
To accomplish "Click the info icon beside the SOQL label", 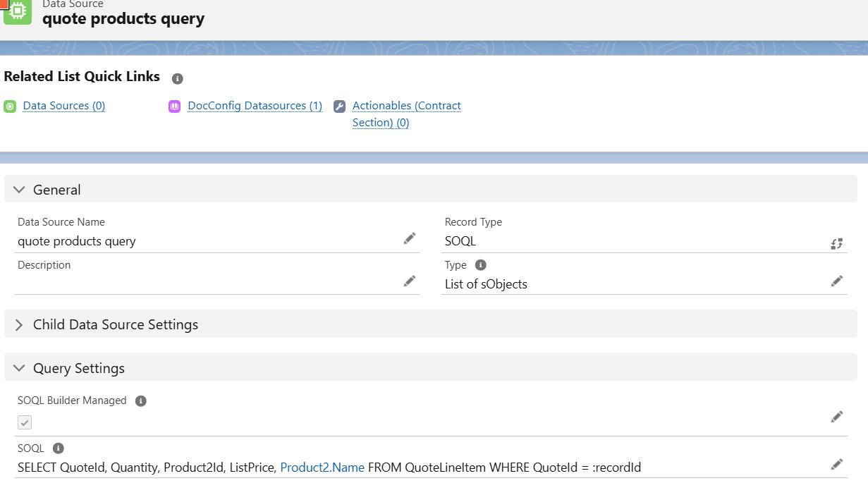I will (x=58, y=448).
